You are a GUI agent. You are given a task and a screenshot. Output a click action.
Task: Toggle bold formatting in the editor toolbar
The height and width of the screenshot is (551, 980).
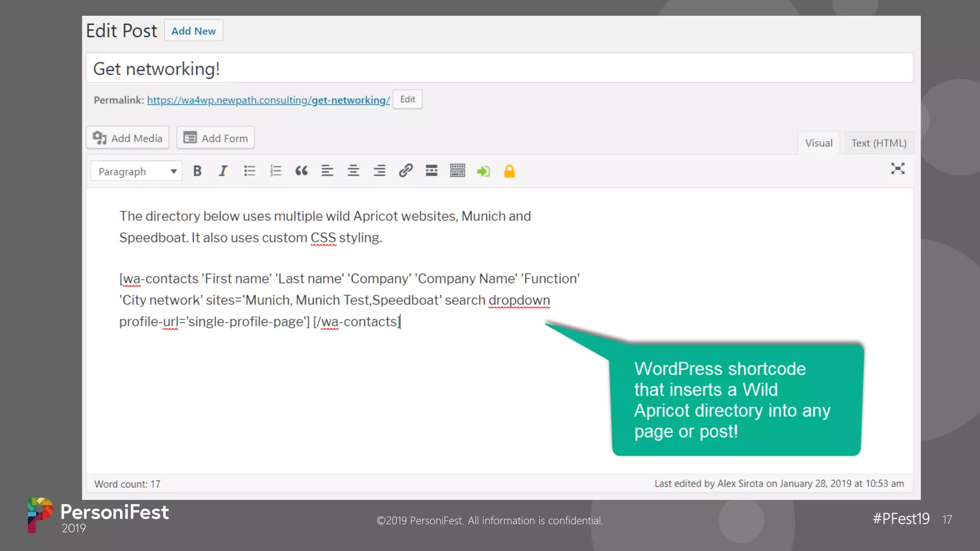pyautogui.click(x=197, y=171)
